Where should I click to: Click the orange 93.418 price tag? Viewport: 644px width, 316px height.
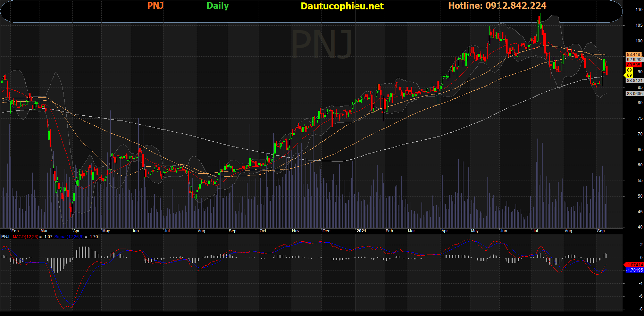(634, 55)
